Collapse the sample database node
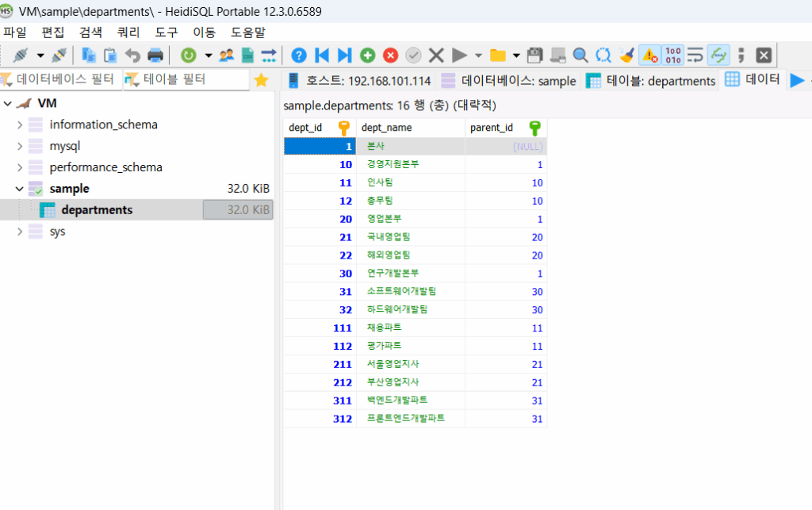The image size is (812, 510). pyautogui.click(x=18, y=188)
